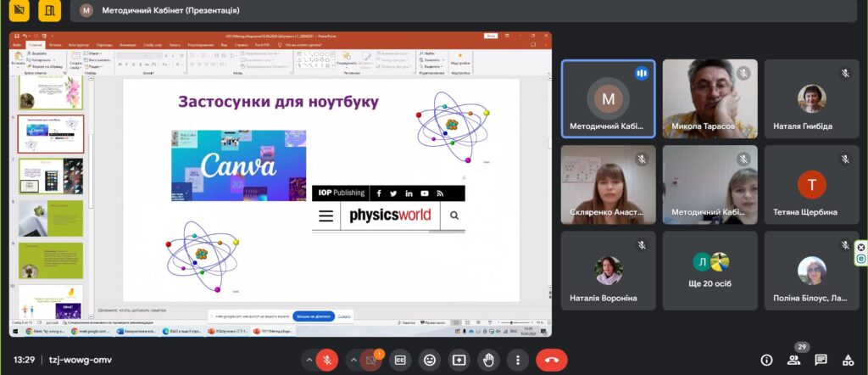
Task: Raise hand in the meeting
Action: [x=488, y=360]
